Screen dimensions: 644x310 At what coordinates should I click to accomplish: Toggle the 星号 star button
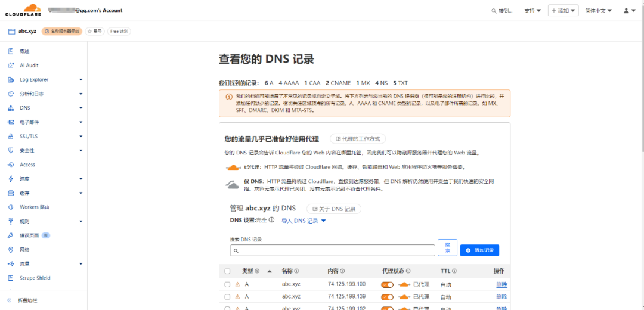[x=95, y=31]
